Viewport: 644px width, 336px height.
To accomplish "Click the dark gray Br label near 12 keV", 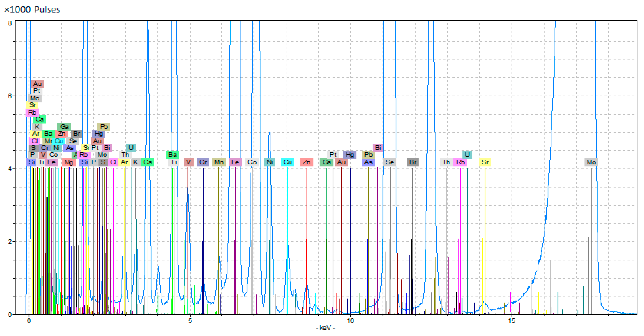I will pyautogui.click(x=413, y=162).
